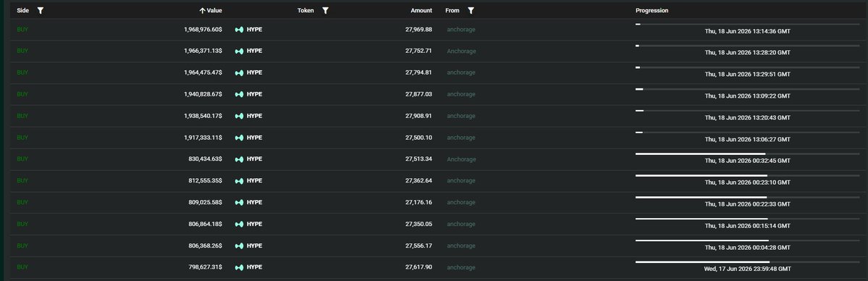Select value 830,434.63$
The height and width of the screenshot is (281, 868).
pos(206,159)
